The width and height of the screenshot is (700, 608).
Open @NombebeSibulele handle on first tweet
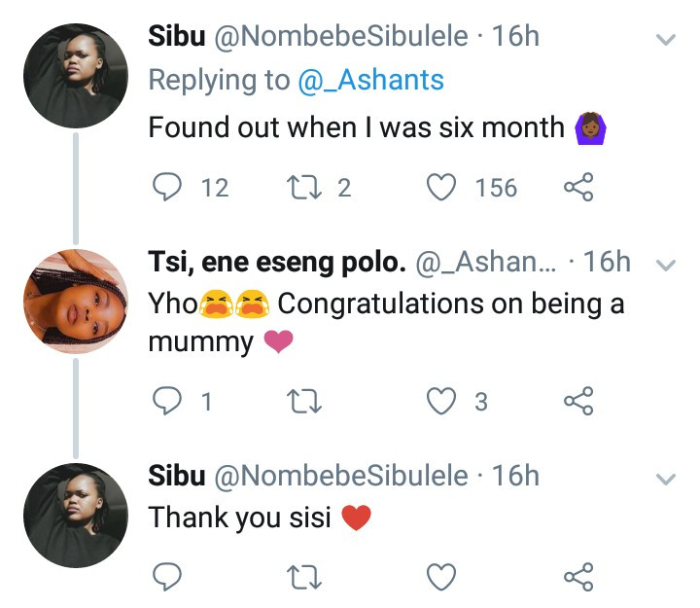(x=341, y=36)
